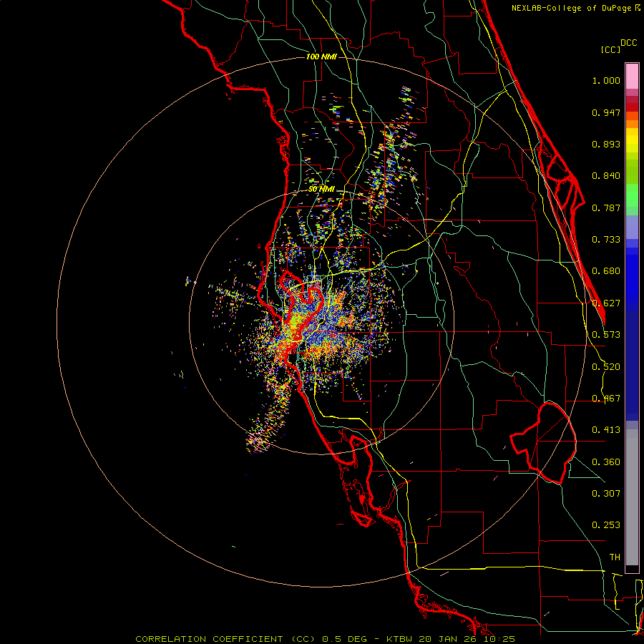The width and height of the screenshot is (644, 644).
Task: Select the 0.307 scale value
Action: pyautogui.click(x=606, y=494)
